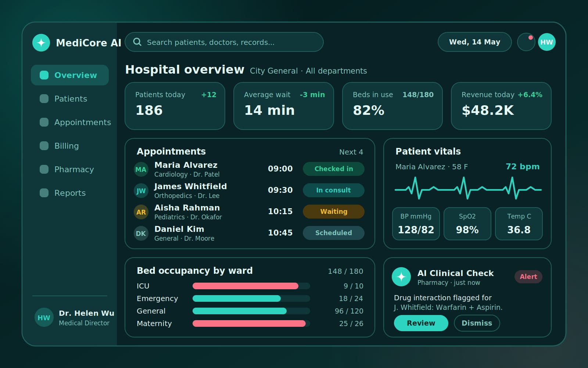Image resolution: width=588 pixels, height=368 pixels.
Task: Click Aisha Rahman's AR avatar
Action: point(141,212)
